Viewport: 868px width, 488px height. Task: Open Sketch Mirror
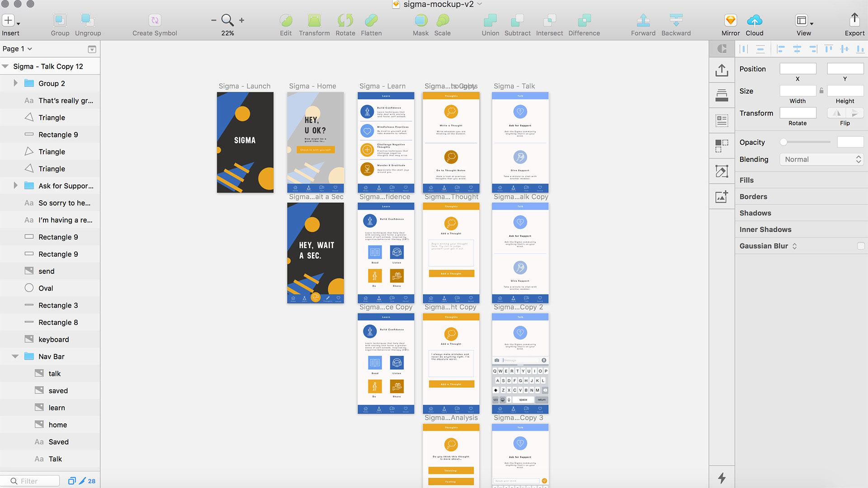pyautogui.click(x=731, y=20)
